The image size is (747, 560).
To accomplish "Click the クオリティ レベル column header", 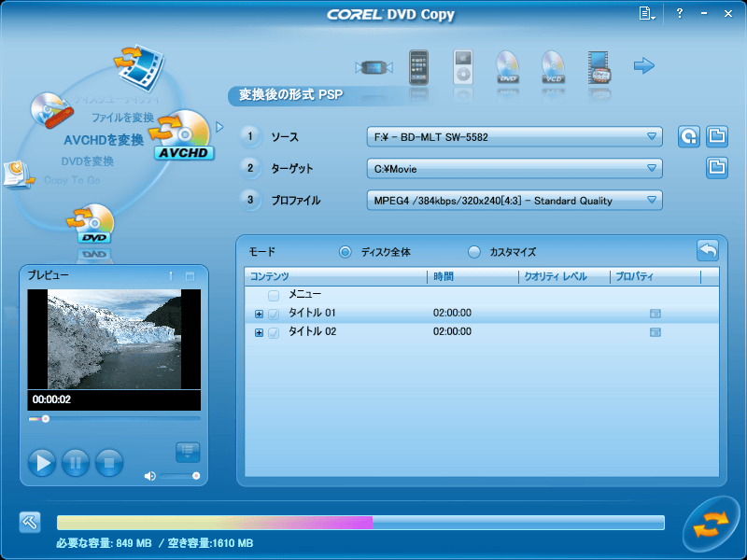I will [x=564, y=276].
